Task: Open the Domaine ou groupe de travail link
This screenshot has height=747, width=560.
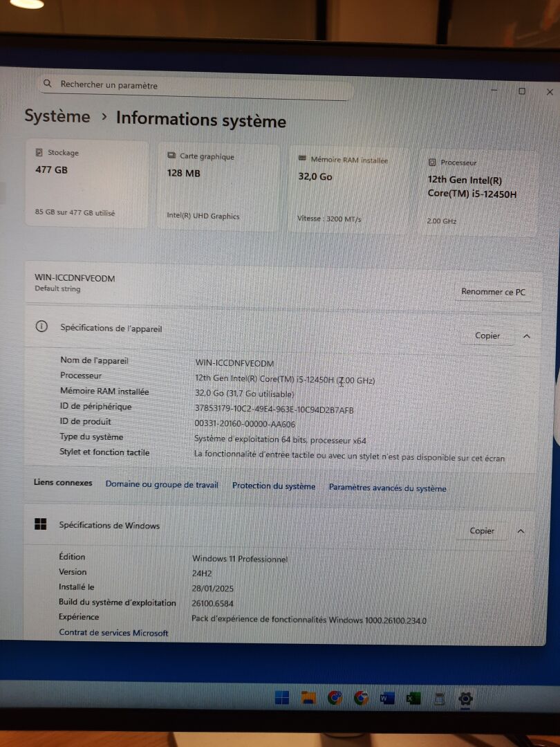Action: click(x=162, y=485)
